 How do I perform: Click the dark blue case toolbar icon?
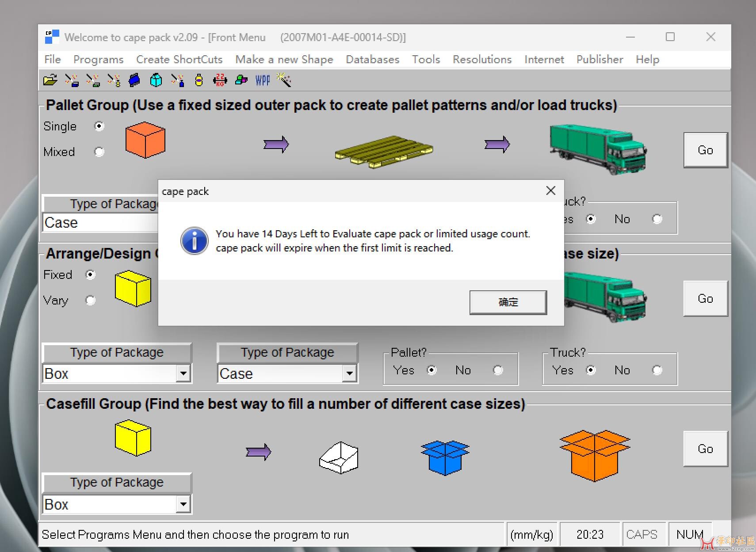(x=134, y=80)
